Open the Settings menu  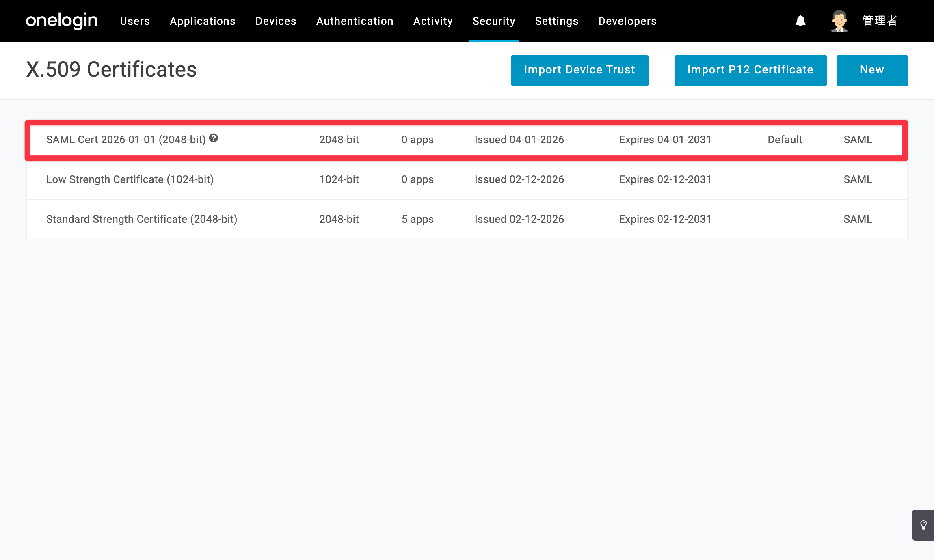coord(557,21)
